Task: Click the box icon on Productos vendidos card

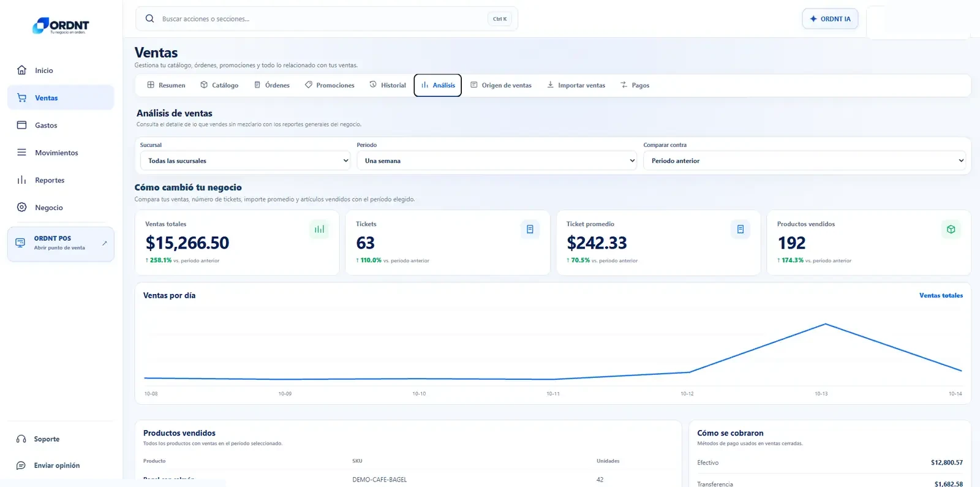Action: (x=951, y=229)
